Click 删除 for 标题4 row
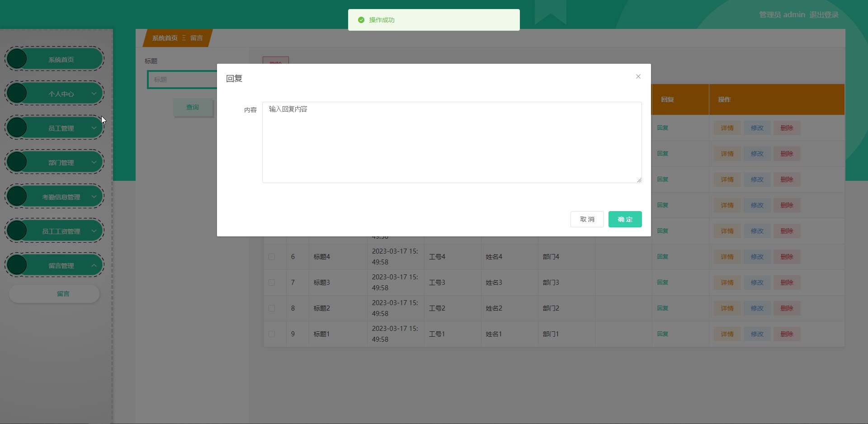 pos(787,257)
